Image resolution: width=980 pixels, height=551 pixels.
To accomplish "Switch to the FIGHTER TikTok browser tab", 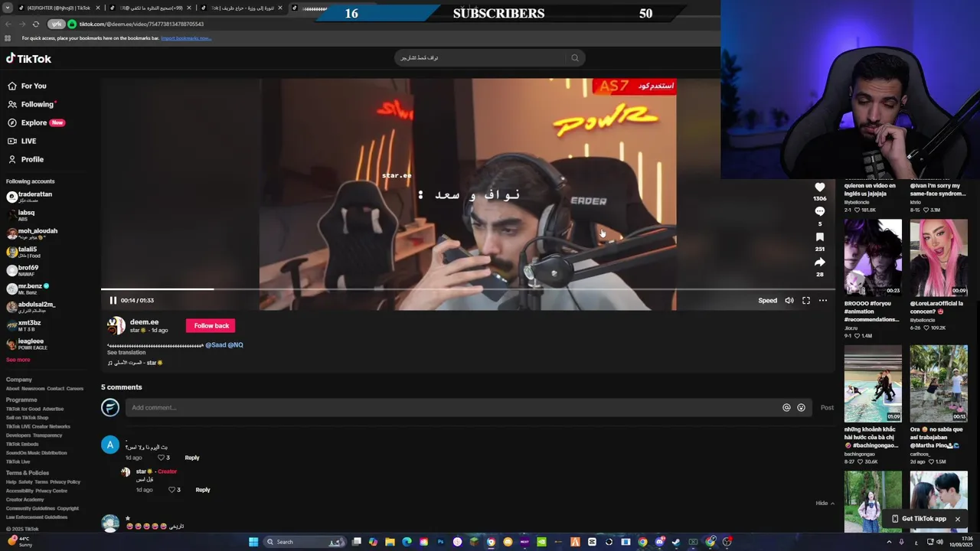I will (x=57, y=8).
